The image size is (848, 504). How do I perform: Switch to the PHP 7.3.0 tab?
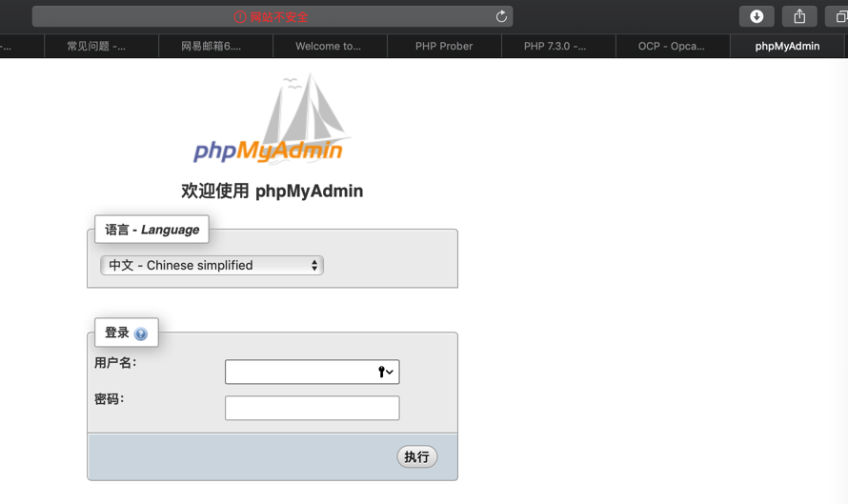tap(558, 46)
